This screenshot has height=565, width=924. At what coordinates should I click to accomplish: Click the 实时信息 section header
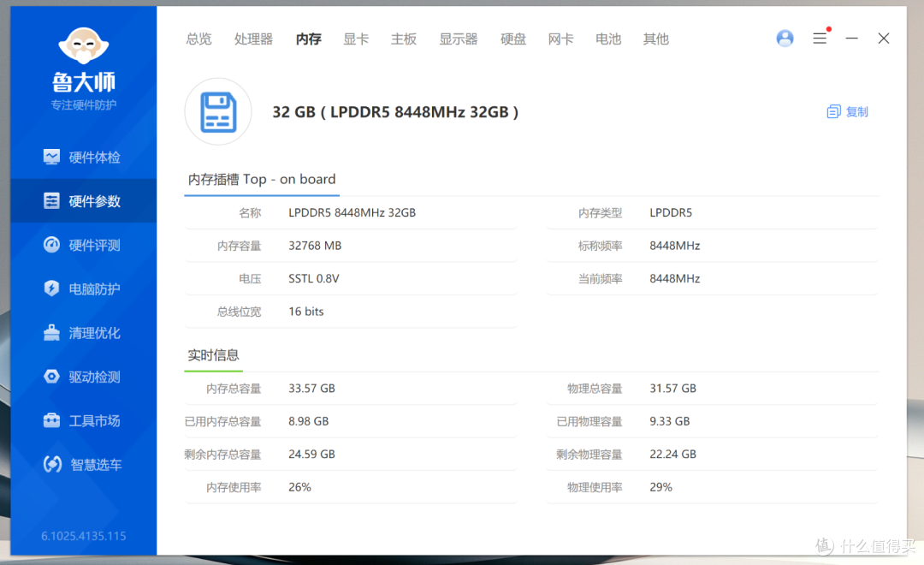pyautogui.click(x=213, y=355)
